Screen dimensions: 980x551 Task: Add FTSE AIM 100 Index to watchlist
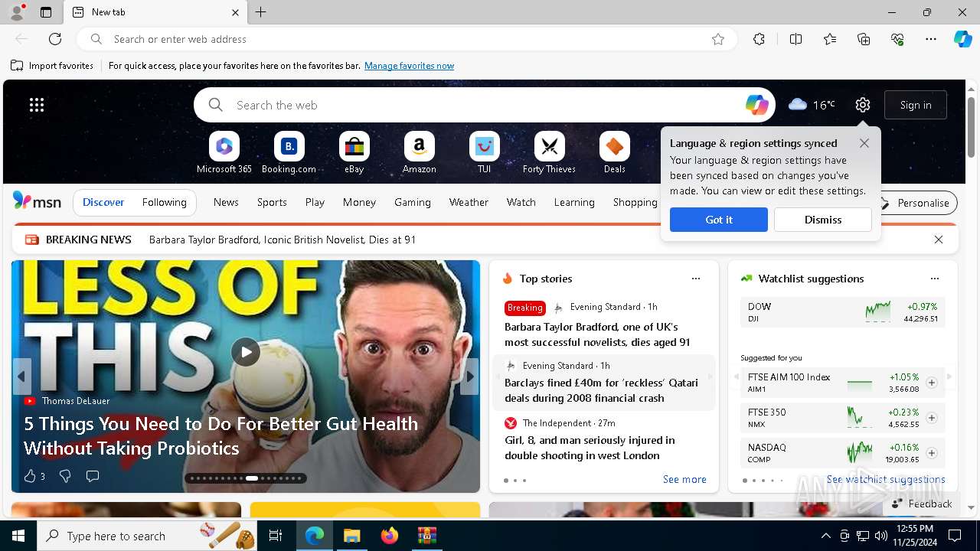click(x=932, y=383)
